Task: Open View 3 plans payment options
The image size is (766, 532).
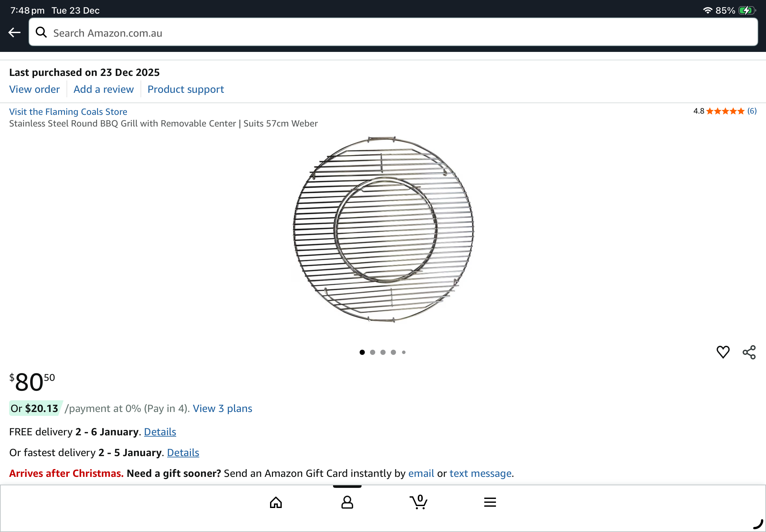Action: [222, 408]
